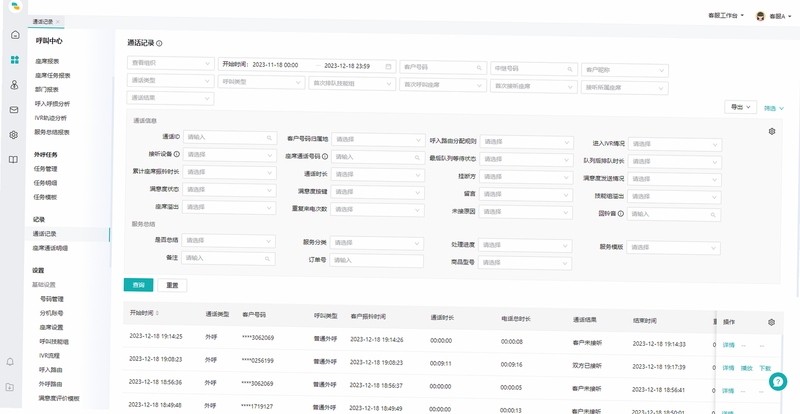The image size is (800, 414).
Task: Open 座席报表 in sidebar
Action: coord(47,61)
